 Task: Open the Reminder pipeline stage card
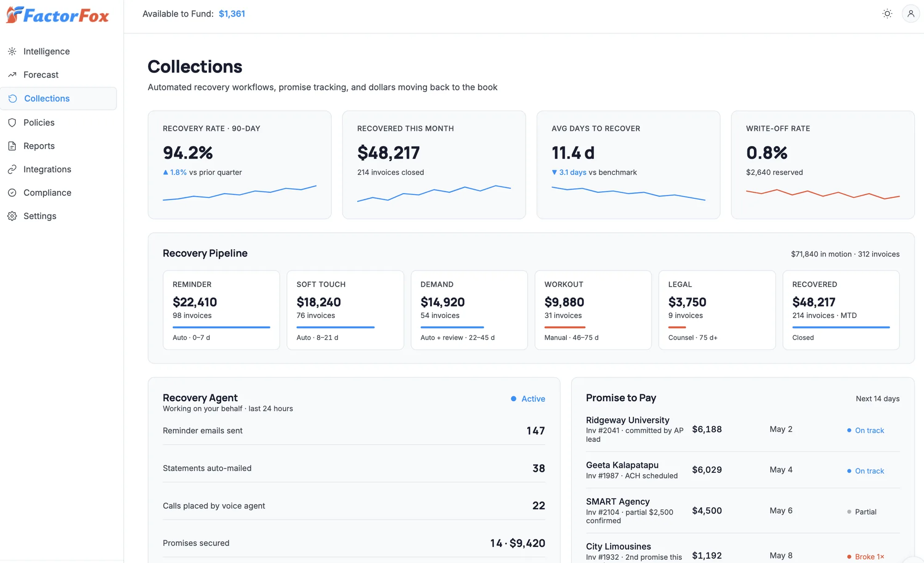pyautogui.click(x=221, y=310)
